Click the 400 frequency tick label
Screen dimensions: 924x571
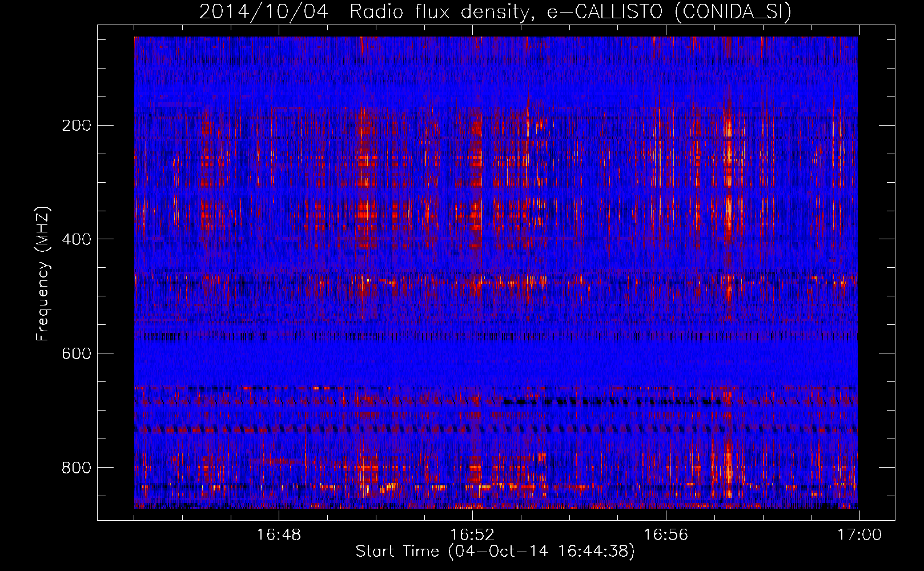[x=77, y=239]
